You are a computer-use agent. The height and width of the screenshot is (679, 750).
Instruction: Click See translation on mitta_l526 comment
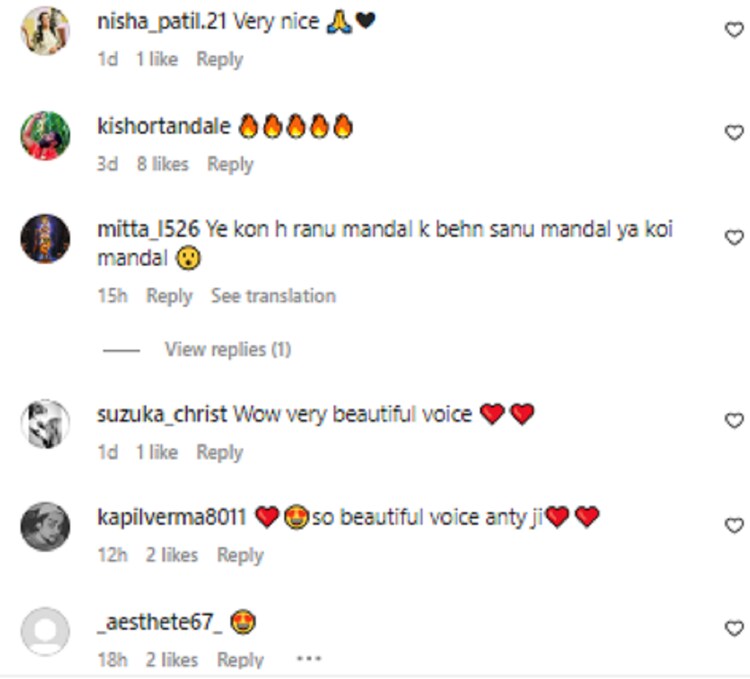273,296
